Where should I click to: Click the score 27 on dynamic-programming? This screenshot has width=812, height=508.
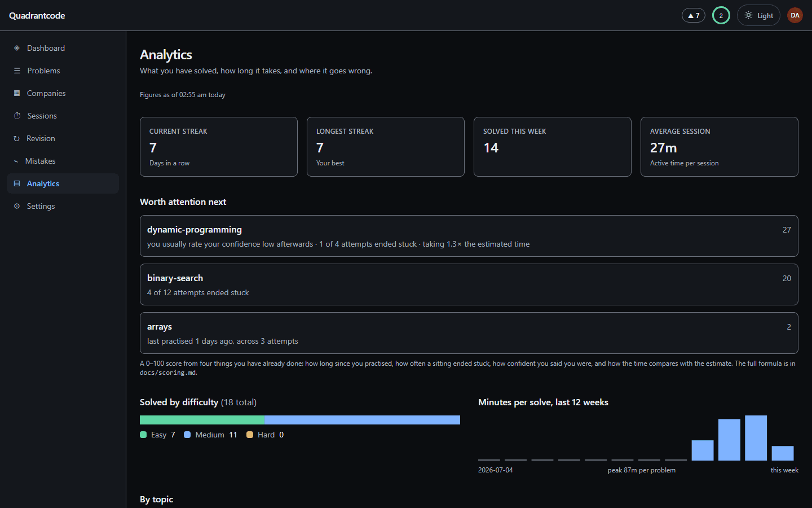(x=787, y=230)
